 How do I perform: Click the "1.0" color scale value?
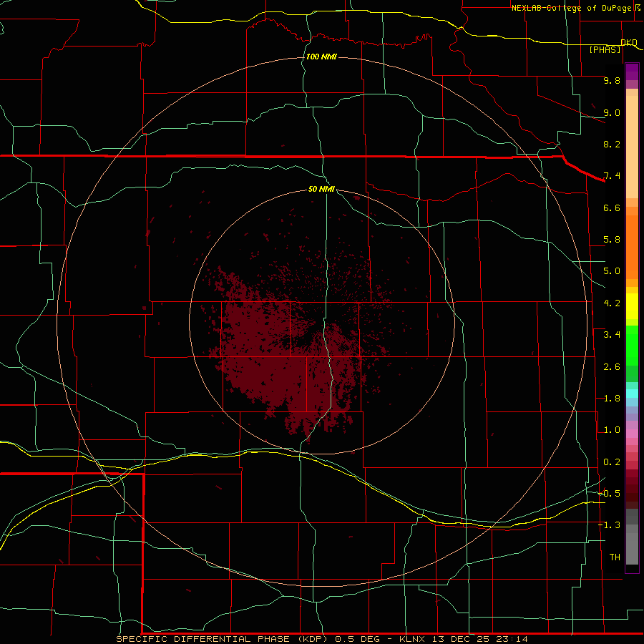tap(612, 430)
